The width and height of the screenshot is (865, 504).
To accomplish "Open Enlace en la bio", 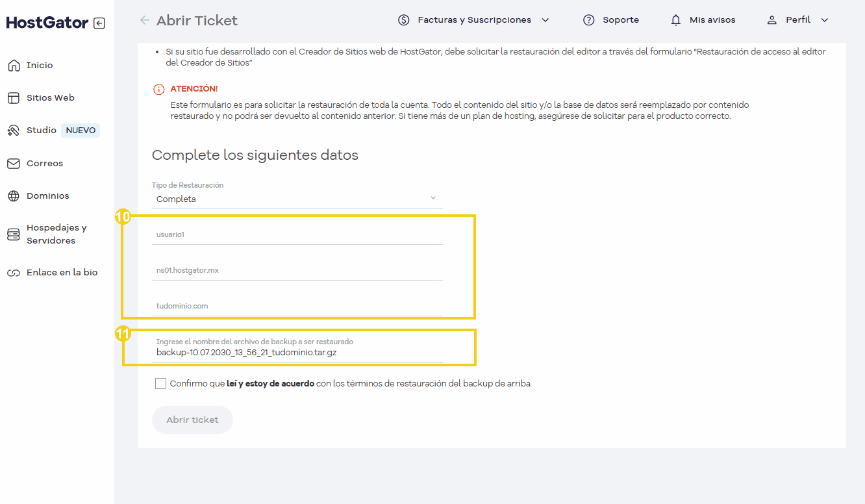I will coord(62,272).
